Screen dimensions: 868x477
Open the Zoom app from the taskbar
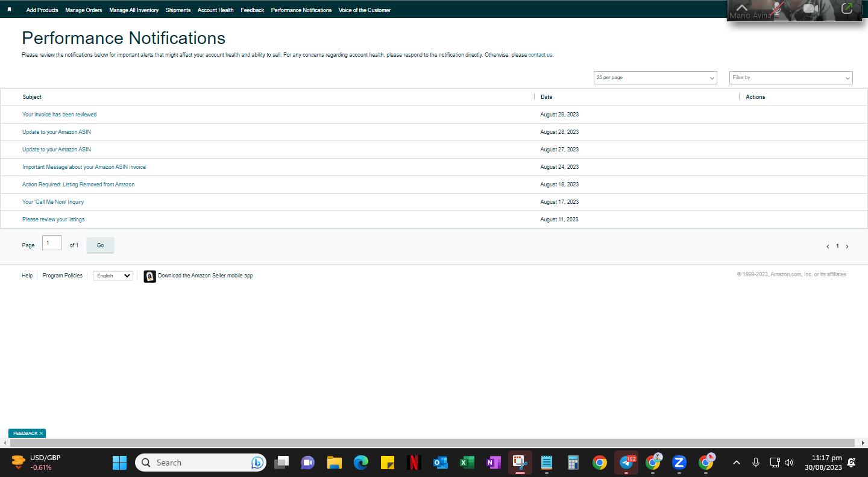[x=679, y=463]
